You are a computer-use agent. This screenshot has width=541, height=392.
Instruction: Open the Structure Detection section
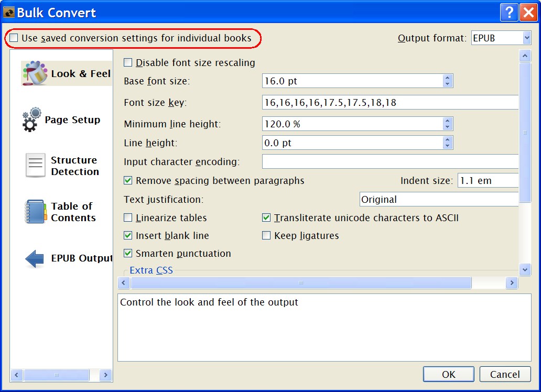[x=62, y=166]
